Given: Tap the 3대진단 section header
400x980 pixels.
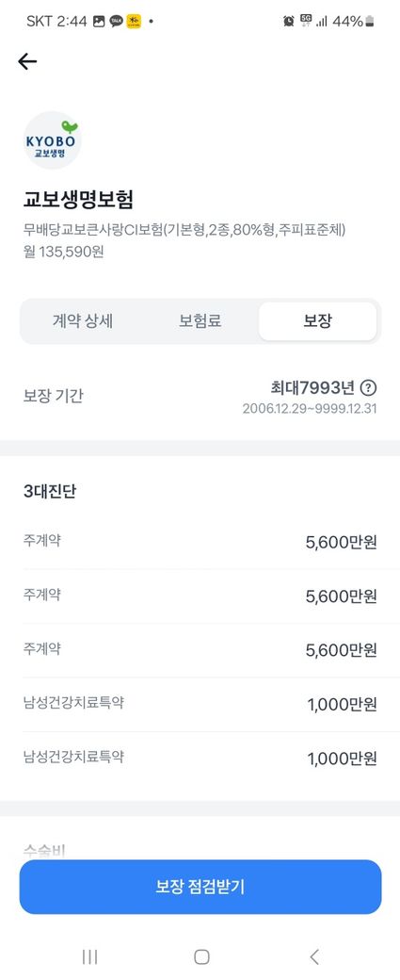Looking at the screenshot, I should tap(49, 491).
